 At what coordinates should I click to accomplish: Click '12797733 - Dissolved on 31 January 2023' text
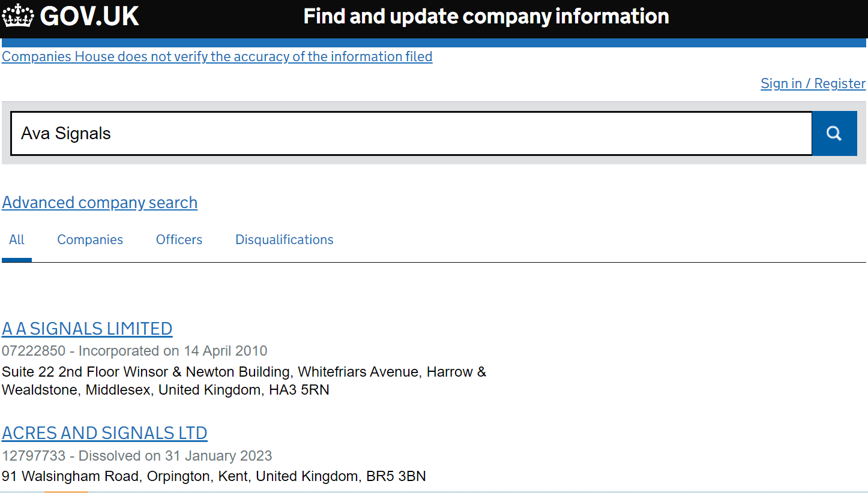click(137, 456)
